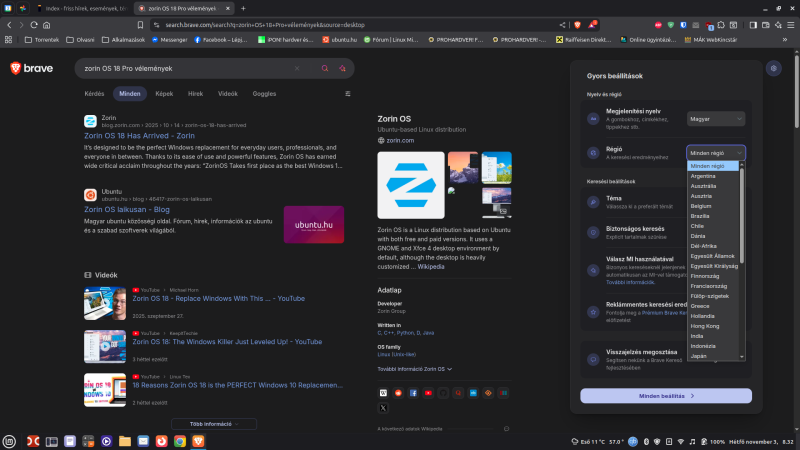Open the Brave Wallet icon
This screenshot has width=800, height=450.
766,25
